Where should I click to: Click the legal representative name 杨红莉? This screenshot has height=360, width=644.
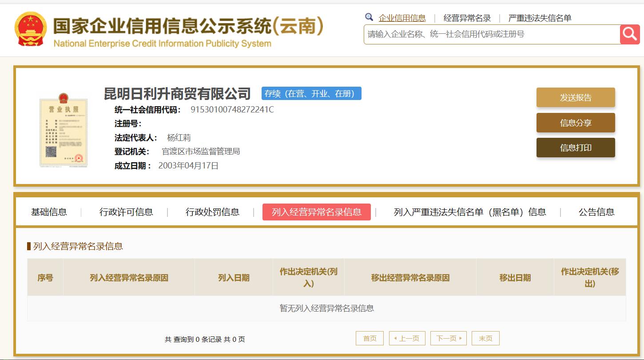click(x=179, y=138)
